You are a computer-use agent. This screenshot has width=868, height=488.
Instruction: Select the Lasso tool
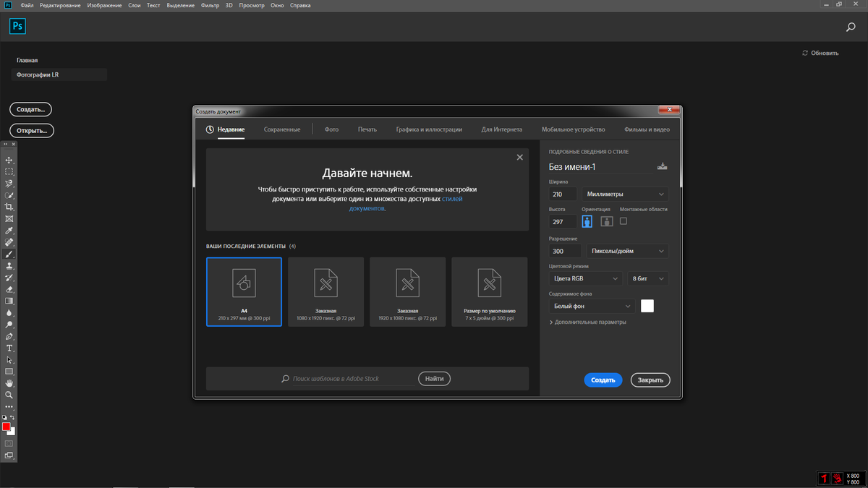(x=9, y=184)
